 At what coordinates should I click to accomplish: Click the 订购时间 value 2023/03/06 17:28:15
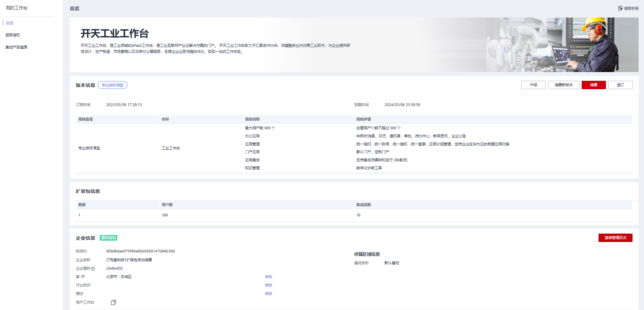pyautogui.click(x=124, y=105)
